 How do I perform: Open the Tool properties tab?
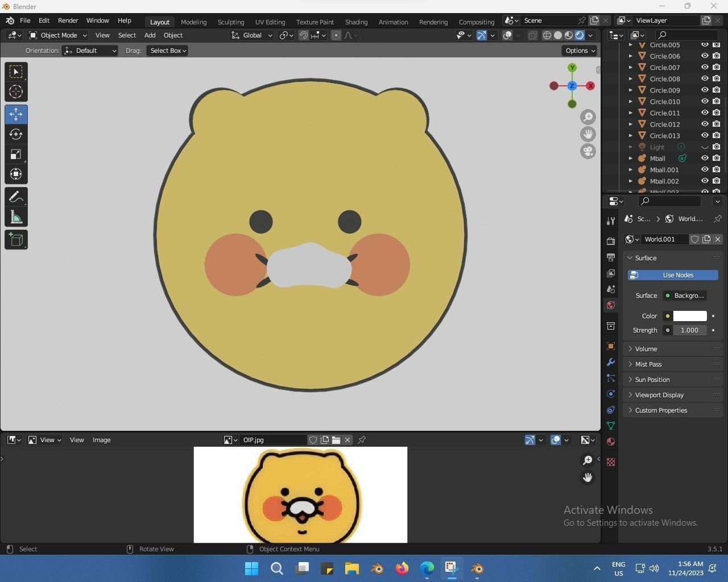coord(611,221)
